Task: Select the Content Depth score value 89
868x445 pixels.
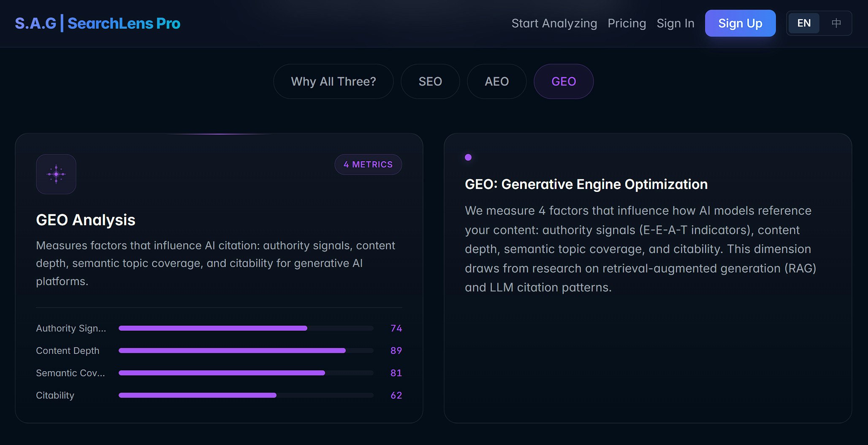Action: click(396, 351)
